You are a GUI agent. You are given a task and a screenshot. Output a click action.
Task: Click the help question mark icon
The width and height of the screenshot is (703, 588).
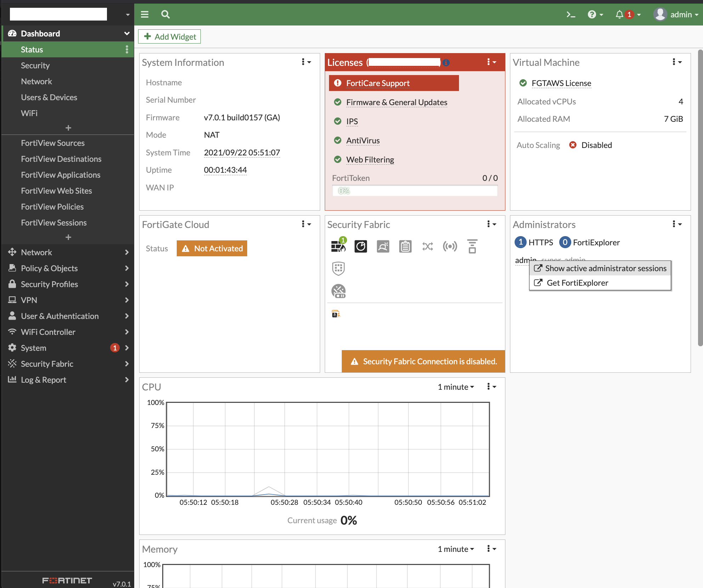pyautogui.click(x=591, y=15)
